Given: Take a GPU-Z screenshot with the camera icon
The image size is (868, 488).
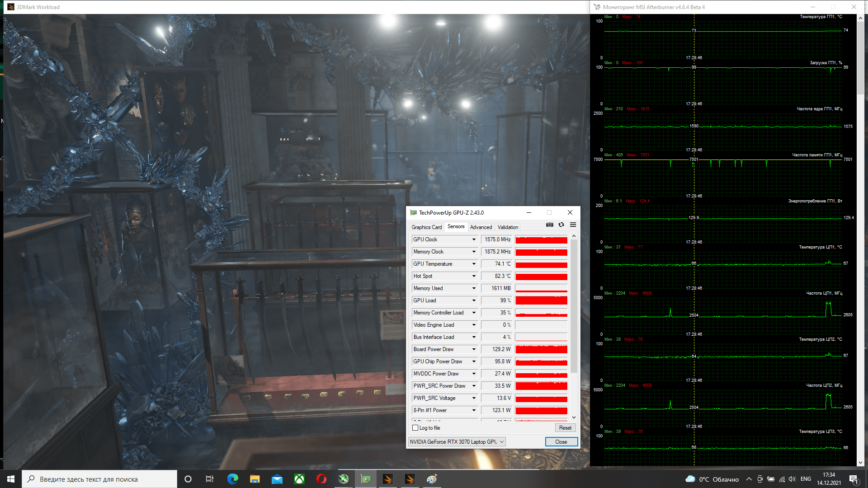Looking at the screenshot, I should coord(549,225).
